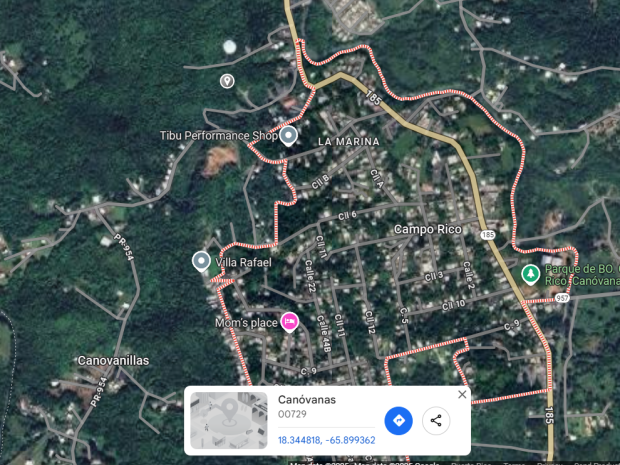Click the blue Directions icon in info card
The height and width of the screenshot is (465, 620).
tap(398, 420)
